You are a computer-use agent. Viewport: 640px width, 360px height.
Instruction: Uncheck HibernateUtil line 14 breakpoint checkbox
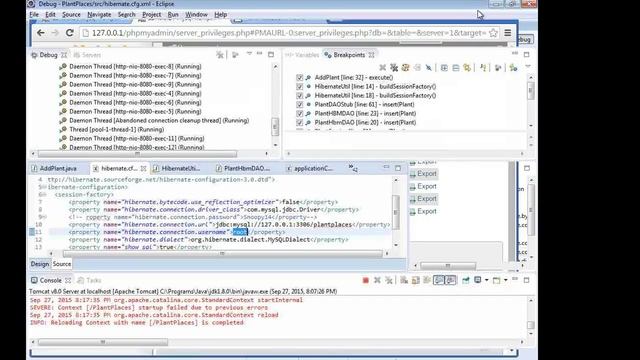coord(300,87)
